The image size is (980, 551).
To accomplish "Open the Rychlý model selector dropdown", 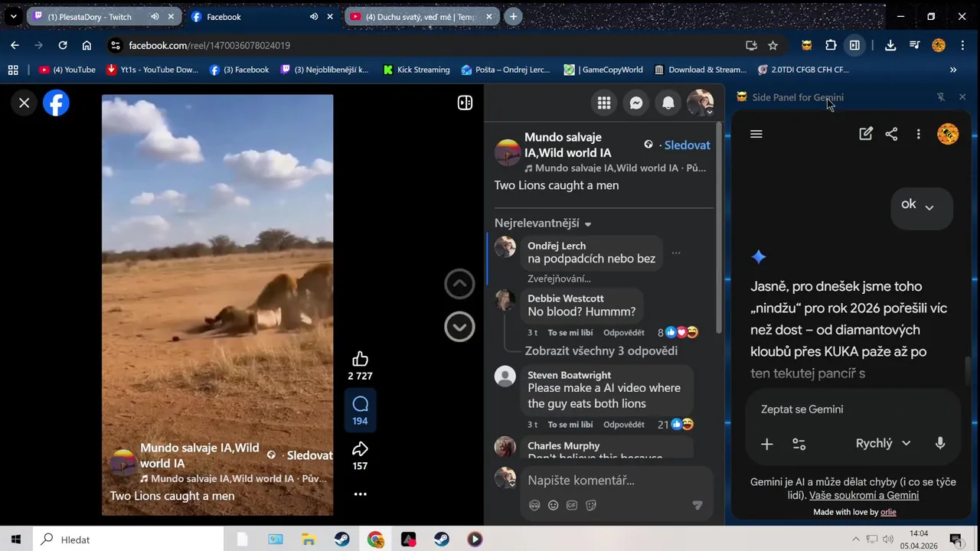I will [x=883, y=443].
